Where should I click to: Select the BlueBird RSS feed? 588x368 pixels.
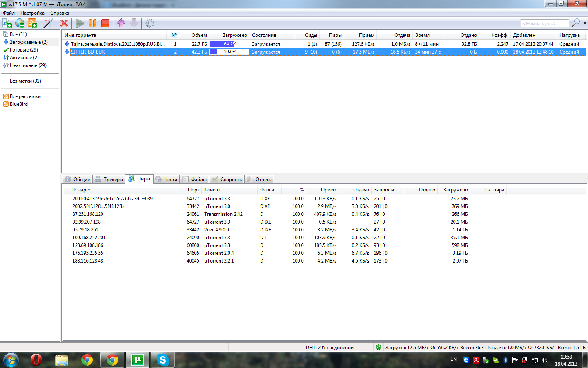pyautogui.click(x=19, y=104)
